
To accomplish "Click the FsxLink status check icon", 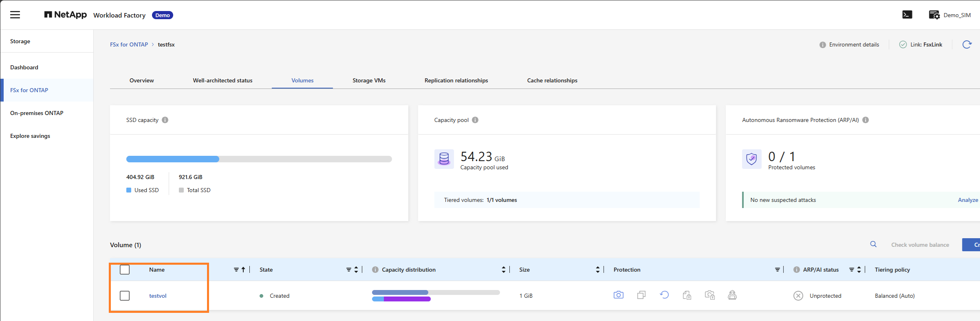I will click(x=903, y=44).
